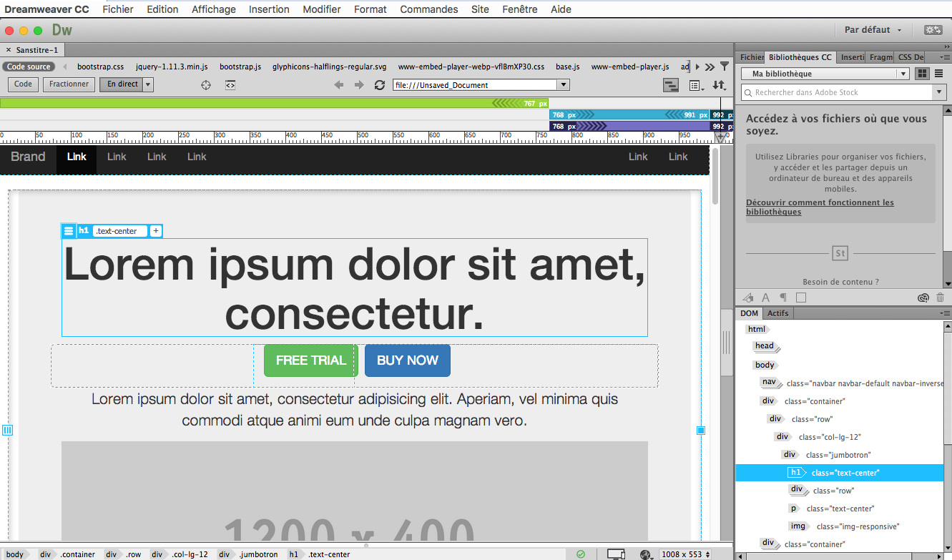
Task: Expand the Adobe Stock search dropdown
Action: point(938,92)
